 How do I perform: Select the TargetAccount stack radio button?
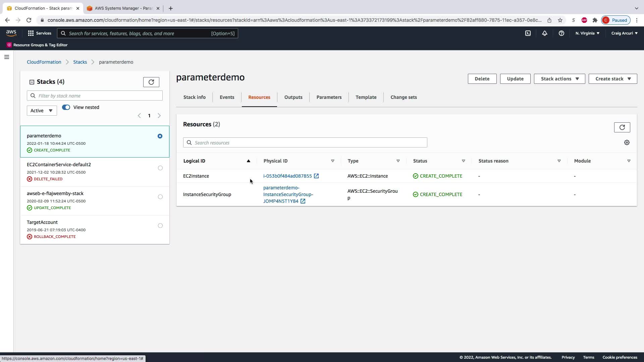pos(160,226)
